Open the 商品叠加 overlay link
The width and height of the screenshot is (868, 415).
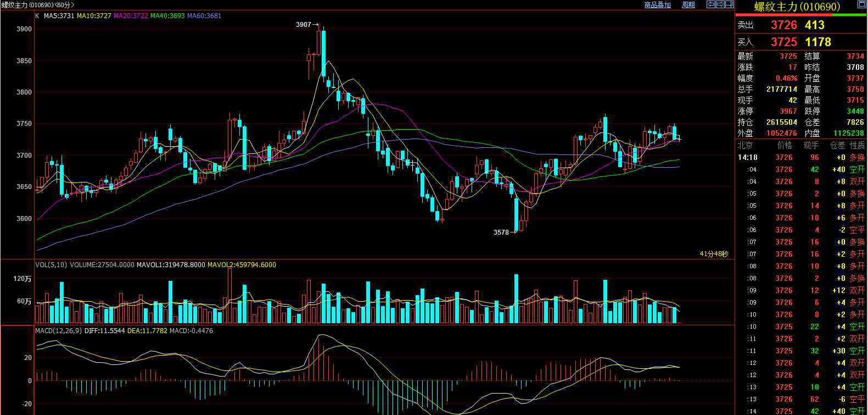657,5
